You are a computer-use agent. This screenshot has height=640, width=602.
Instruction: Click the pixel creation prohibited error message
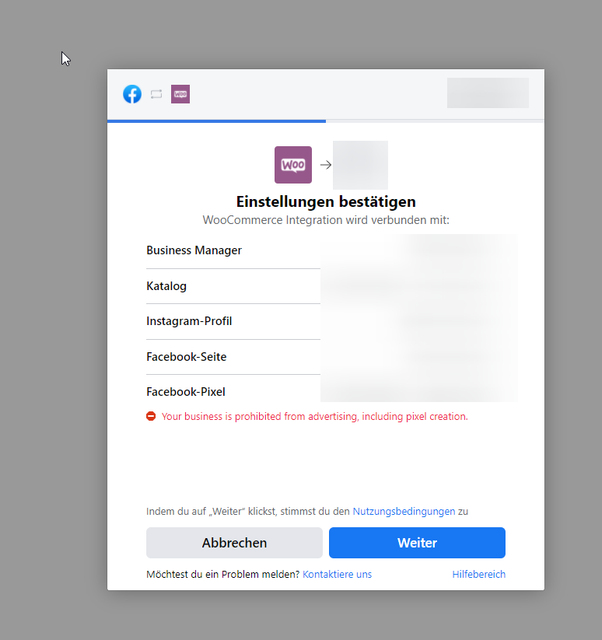point(315,416)
